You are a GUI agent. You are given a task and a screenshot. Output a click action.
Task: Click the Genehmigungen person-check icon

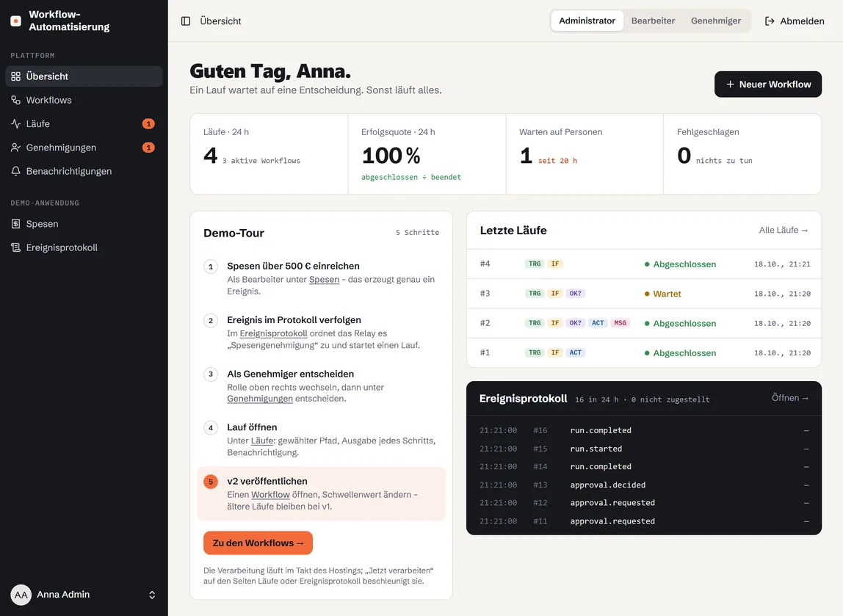point(15,148)
